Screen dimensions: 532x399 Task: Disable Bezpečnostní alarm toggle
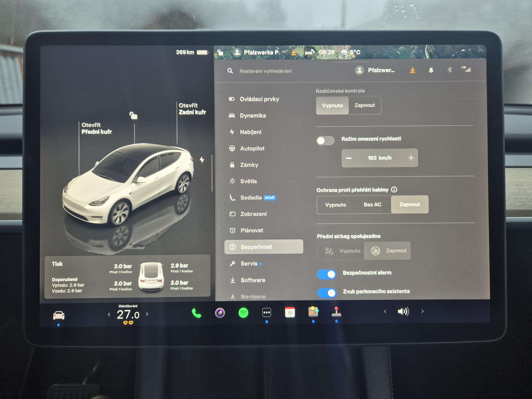click(327, 274)
